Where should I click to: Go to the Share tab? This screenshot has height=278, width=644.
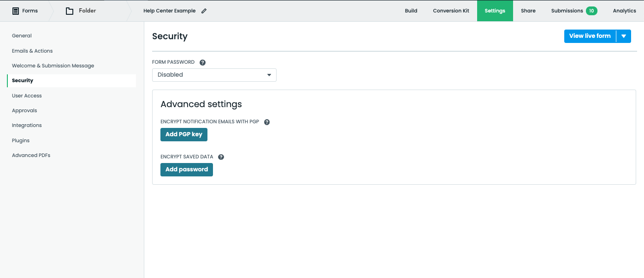528,11
